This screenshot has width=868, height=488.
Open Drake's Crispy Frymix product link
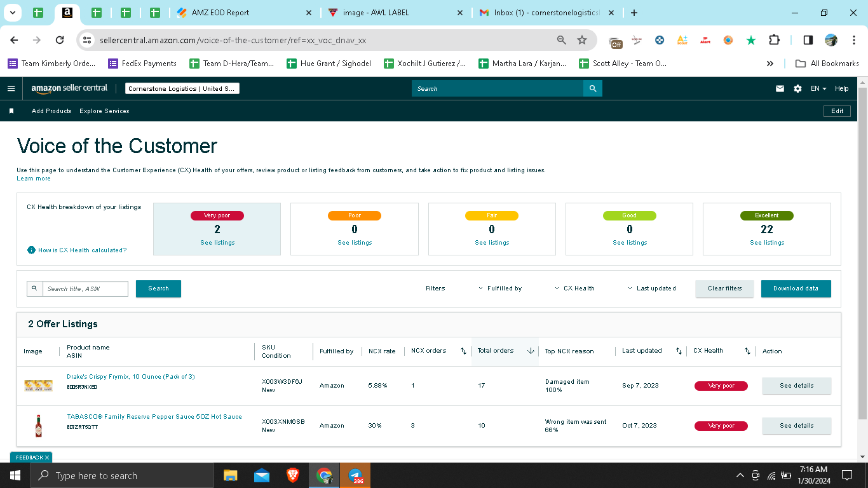coord(131,377)
